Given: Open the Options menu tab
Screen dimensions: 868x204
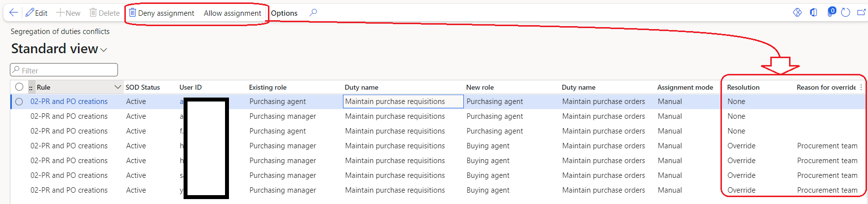Looking at the screenshot, I should [284, 13].
